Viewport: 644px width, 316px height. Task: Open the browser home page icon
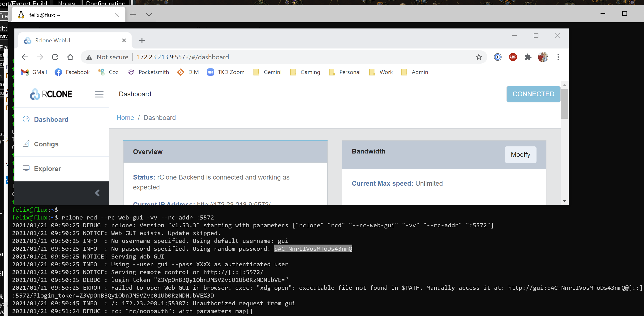[x=70, y=57]
